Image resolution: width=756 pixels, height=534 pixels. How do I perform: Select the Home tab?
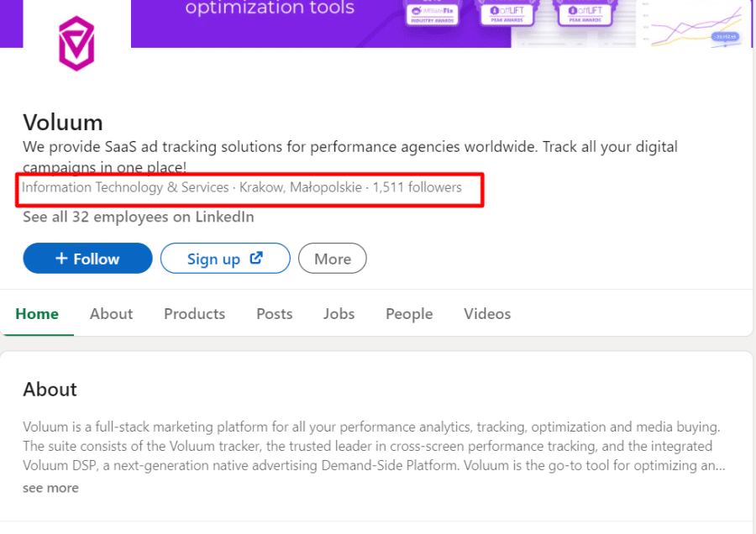(37, 314)
